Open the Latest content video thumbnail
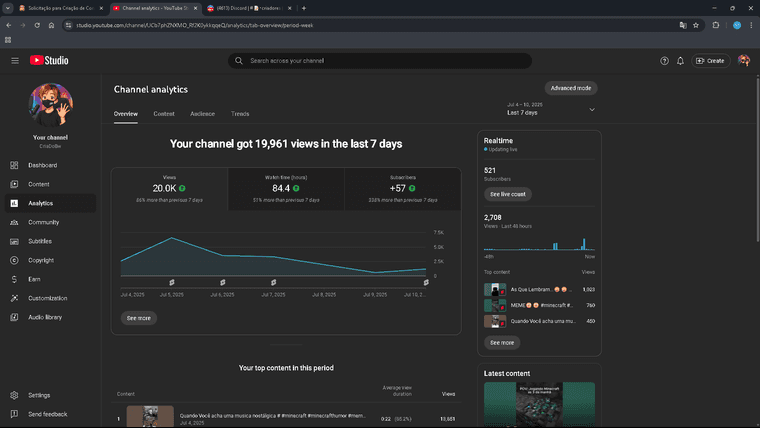The width and height of the screenshot is (760, 428). 539,404
